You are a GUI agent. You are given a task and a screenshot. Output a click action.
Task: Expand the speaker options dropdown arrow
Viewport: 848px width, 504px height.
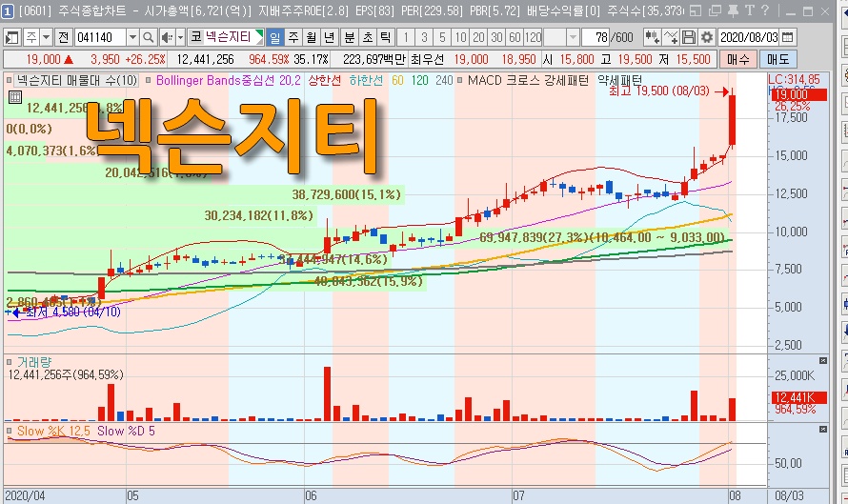[x=181, y=37]
